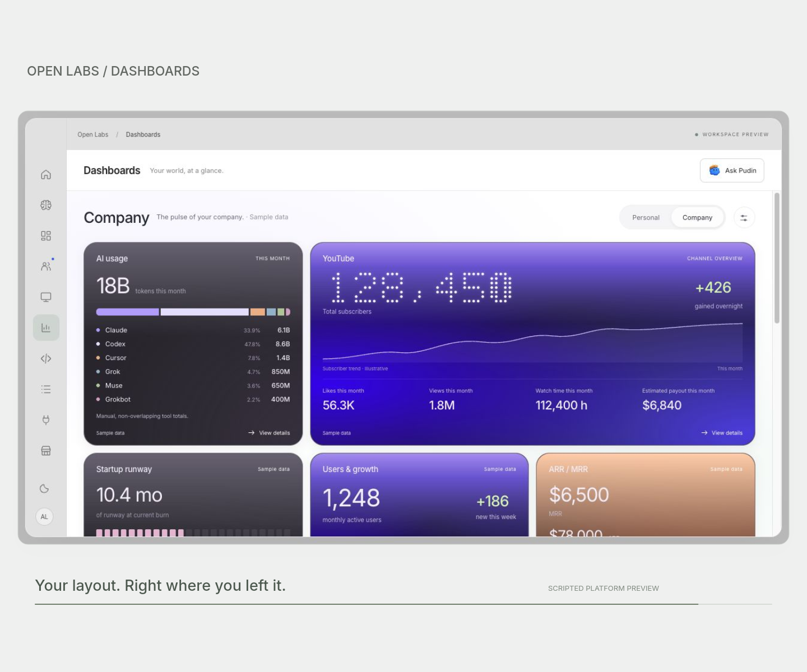This screenshot has width=807, height=672.
Task: Click the 1.8M views value
Action: click(442, 405)
